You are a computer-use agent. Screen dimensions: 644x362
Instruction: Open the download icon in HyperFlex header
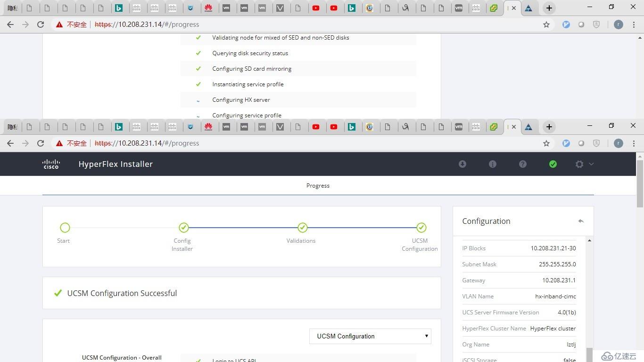tap(462, 164)
